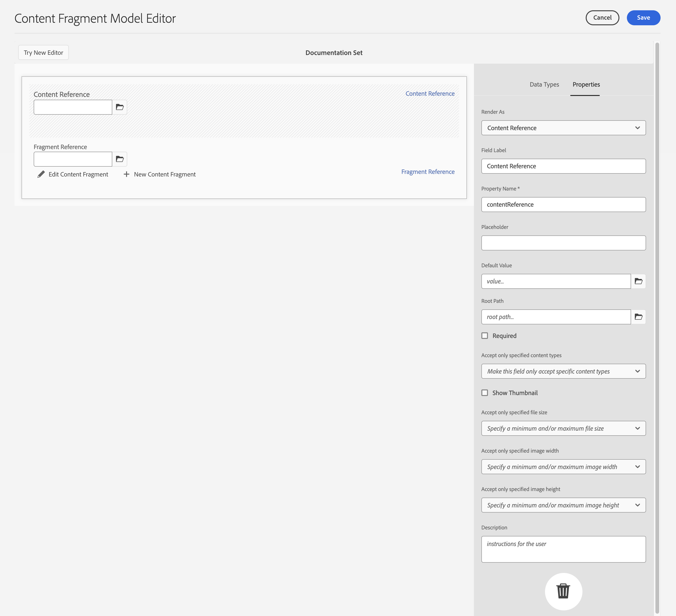Toggle the Show Thumbnail checkbox
The image size is (676, 616).
click(x=484, y=392)
